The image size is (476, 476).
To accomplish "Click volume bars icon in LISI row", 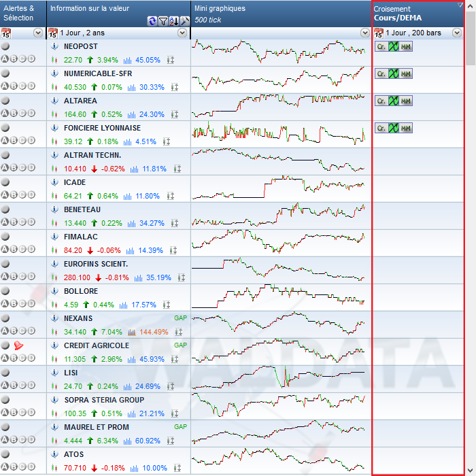I will 128,386.
